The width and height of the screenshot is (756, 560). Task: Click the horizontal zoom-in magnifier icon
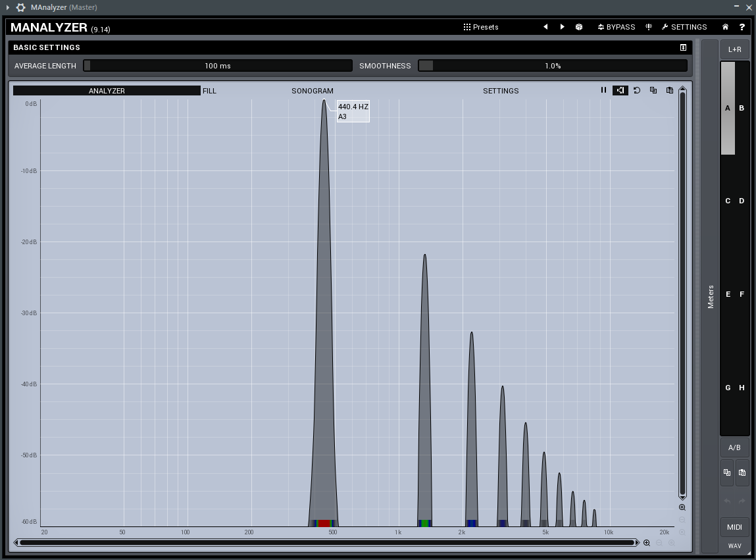(647, 543)
